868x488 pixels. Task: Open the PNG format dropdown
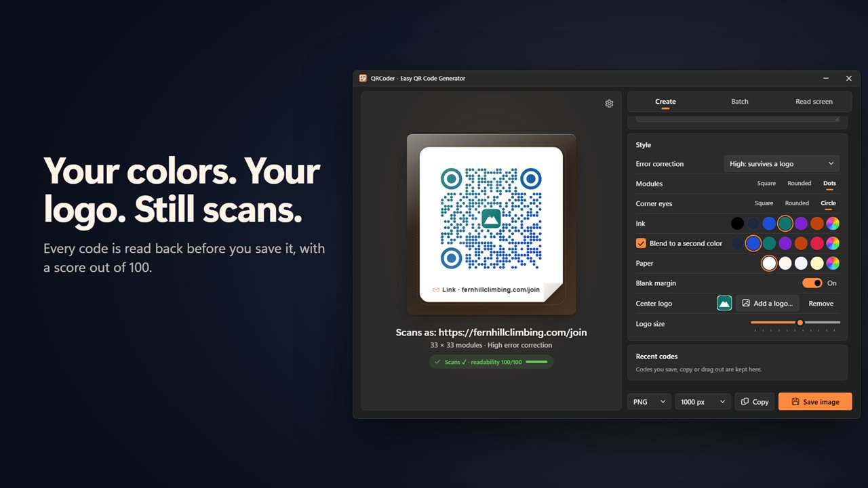[x=649, y=402]
